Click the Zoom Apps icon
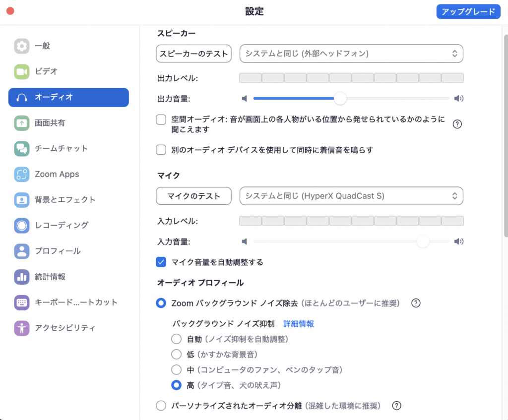The width and height of the screenshot is (508, 420). 22,174
